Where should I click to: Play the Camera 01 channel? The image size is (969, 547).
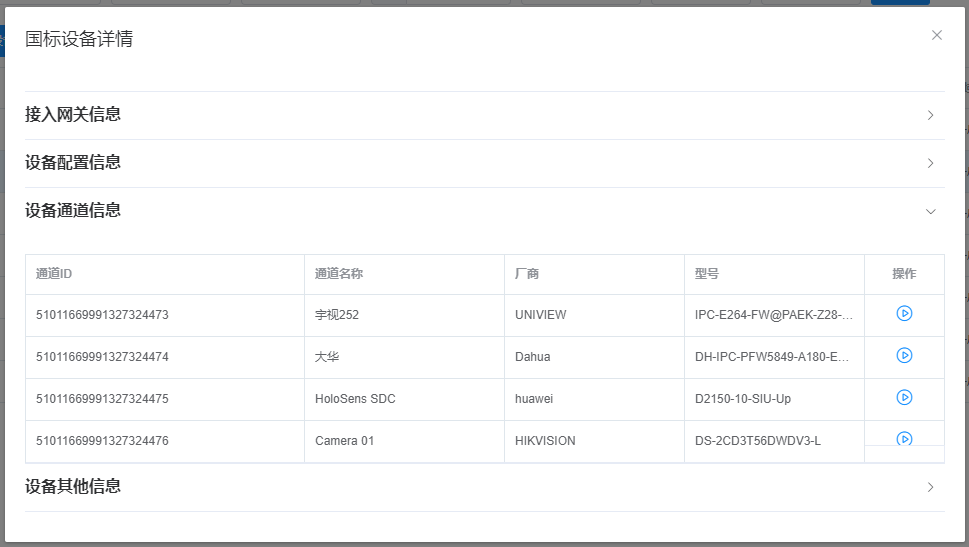pyautogui.click(x=904, y=439)
